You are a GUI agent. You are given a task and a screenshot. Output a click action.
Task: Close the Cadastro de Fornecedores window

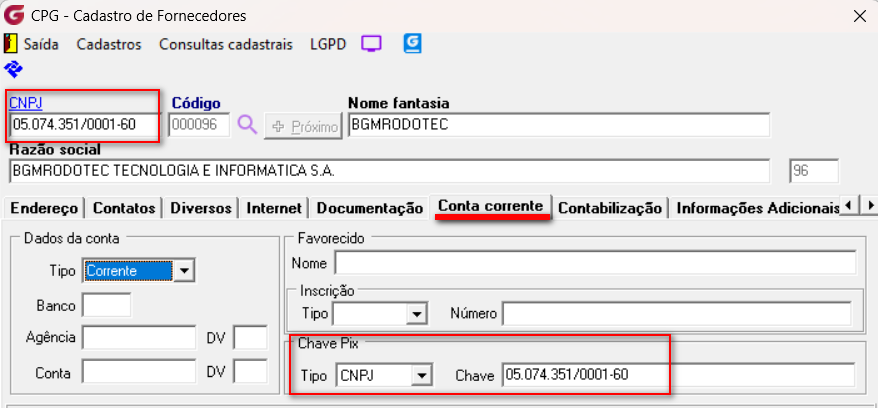click(860, 16)
